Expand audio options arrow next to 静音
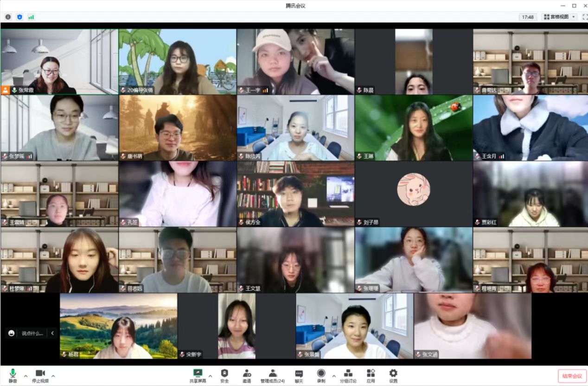The width and height of the screenshot is (588, 386). click(26, 376)
